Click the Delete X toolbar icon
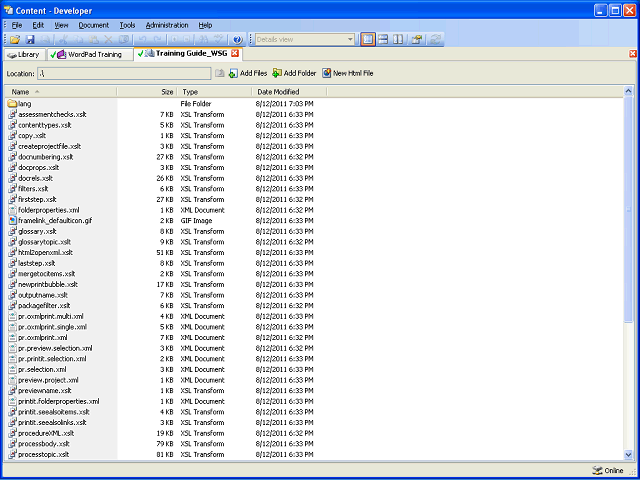Viewport: 640px width, 480px height. pos(108,40)
